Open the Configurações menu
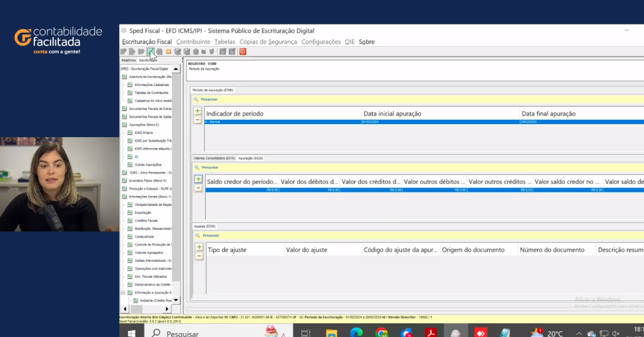644x337 pixels. coord(321,42)
